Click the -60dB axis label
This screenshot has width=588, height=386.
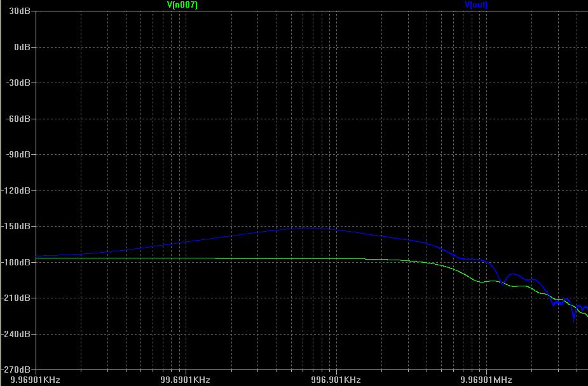[18, 119]
